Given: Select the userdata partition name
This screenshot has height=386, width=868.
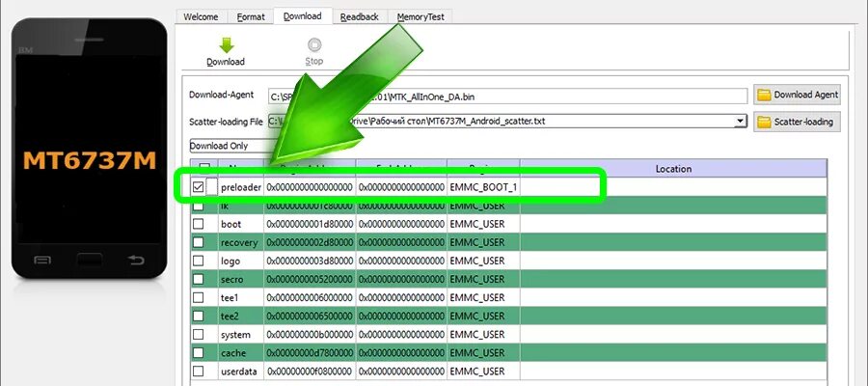Looking at the screenshot, I should pyautogui.click(x=239, y=372).
